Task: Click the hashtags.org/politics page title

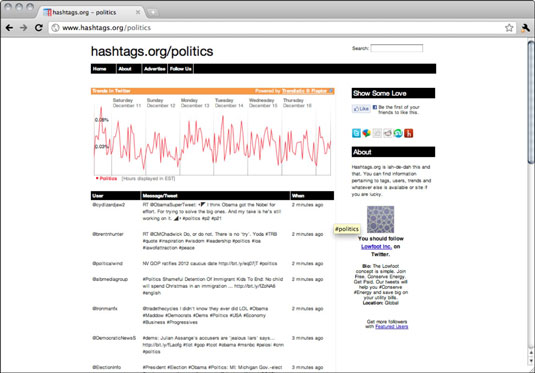Action: tap(152, 52)
